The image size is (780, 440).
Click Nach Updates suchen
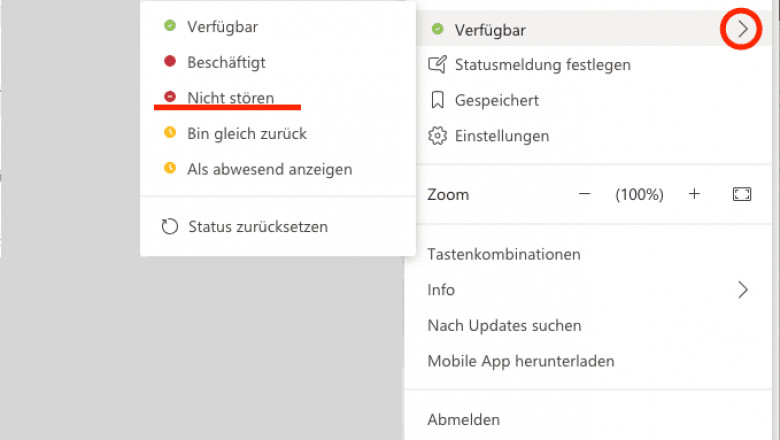pos(504,326)
